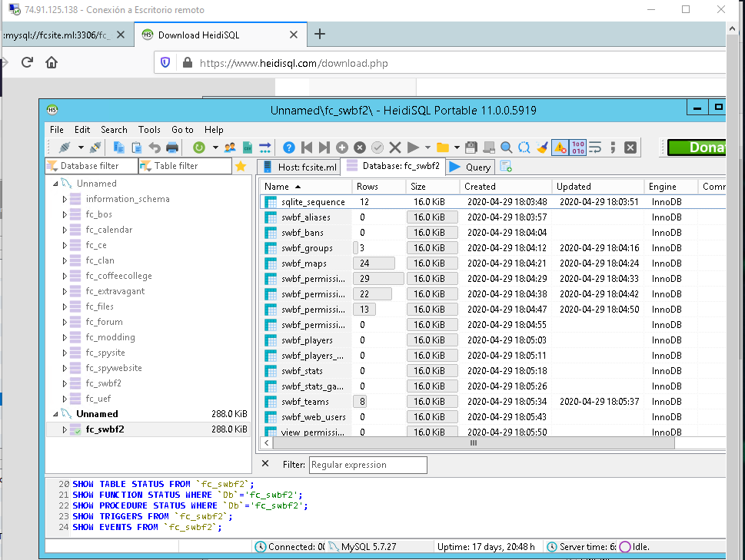This screenshot has width=745, height=560.
Task: Click the refresh icon in HeidiSQL toolbar
Action: click(199, 147)
